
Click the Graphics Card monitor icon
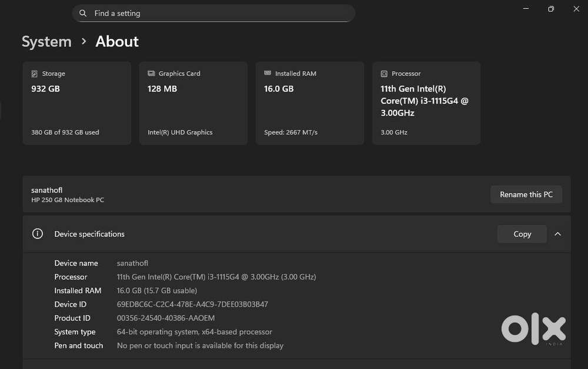[x=151, y=74]
